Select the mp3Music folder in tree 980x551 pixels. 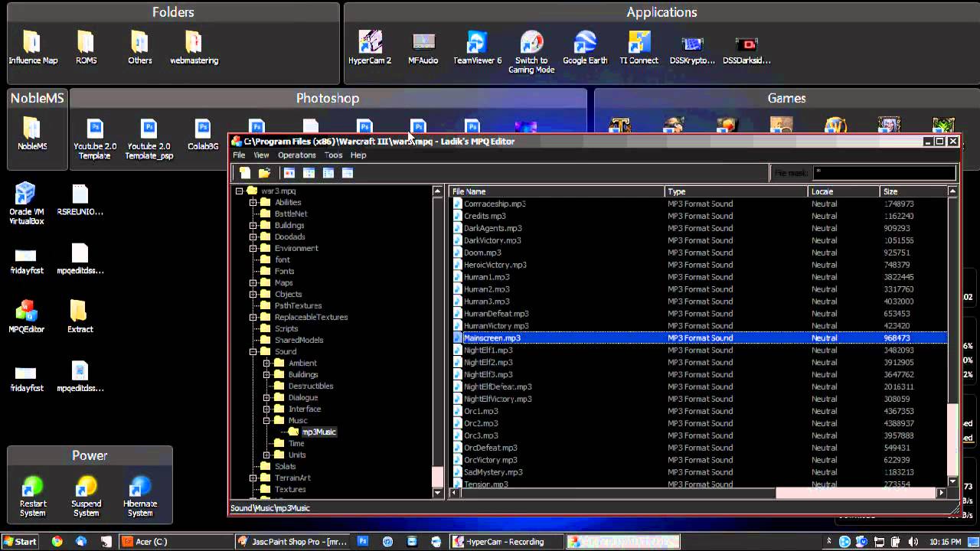[318, 432]
